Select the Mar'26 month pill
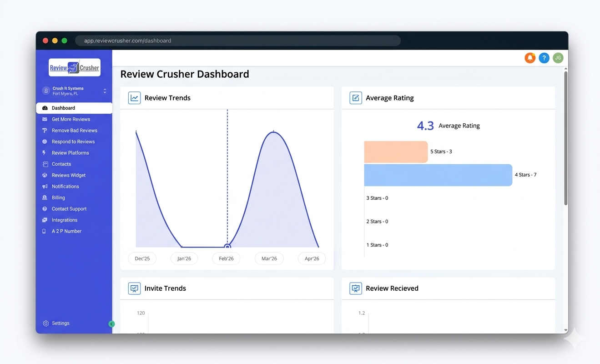Image resolution: width=600 pixels, height=364 pixels. click(x=269, y=258)
